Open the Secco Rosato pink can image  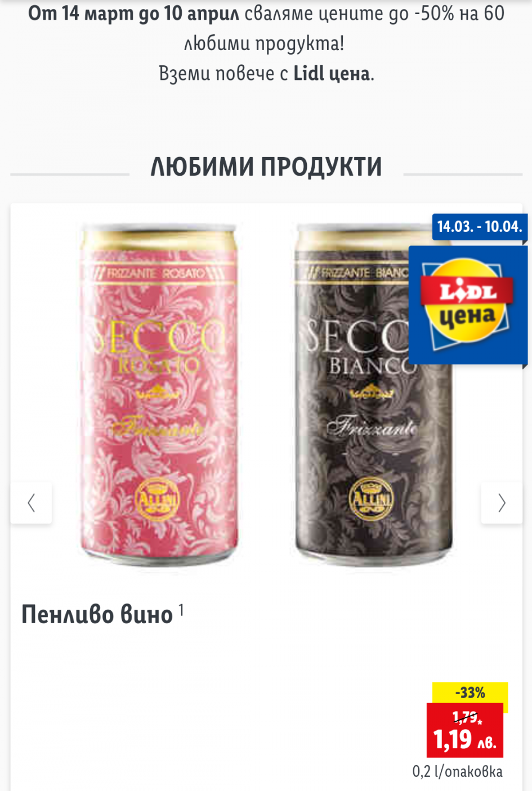point(159,395)
